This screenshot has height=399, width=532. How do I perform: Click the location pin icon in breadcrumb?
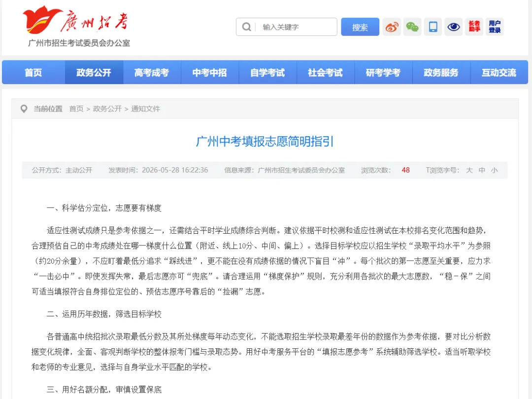tap(24, 109)
